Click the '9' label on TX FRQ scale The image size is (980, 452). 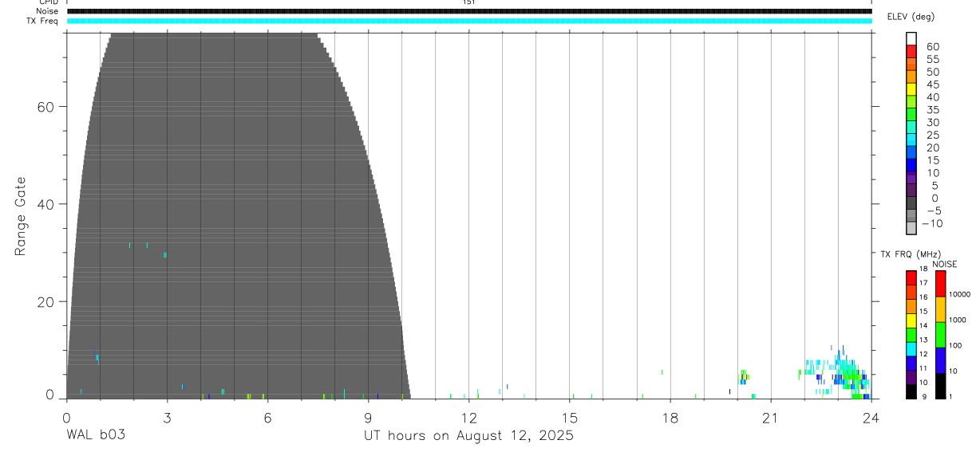(x=926, y=396)
